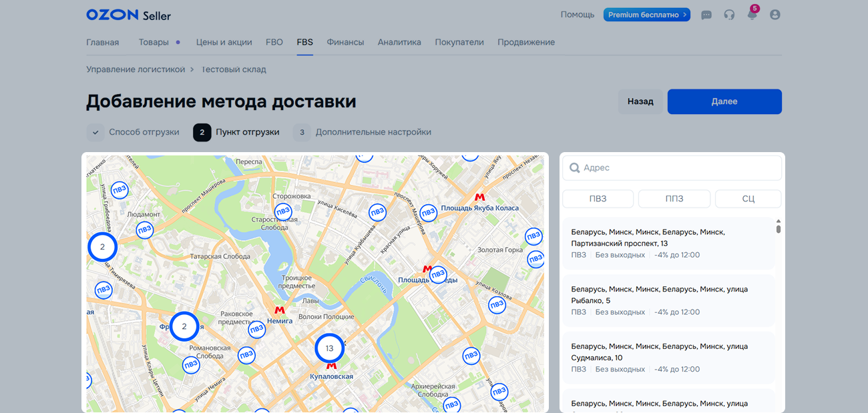Viewport: 868px width, 413px height.
Task: Toggle the ППЗ filter
Action: pos(673,199)
